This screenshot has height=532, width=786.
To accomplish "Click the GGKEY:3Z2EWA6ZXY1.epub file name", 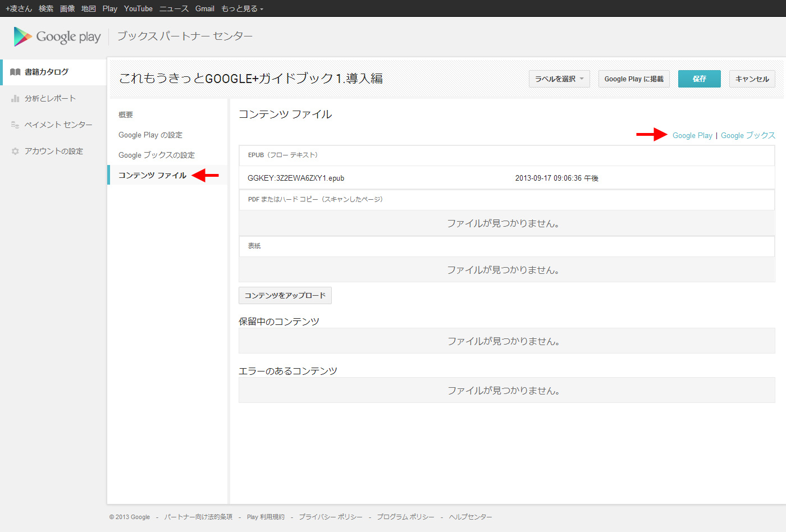I will coord(296,178).
